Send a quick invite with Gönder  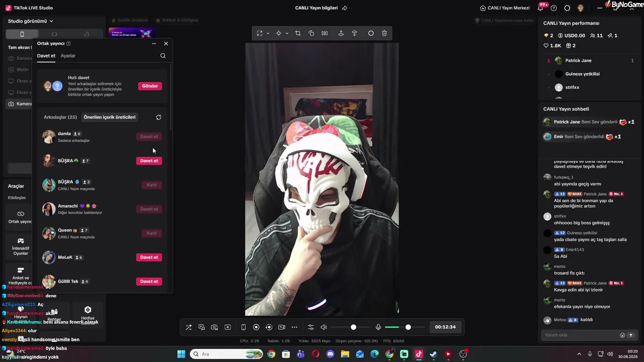(x=150, y=86)
